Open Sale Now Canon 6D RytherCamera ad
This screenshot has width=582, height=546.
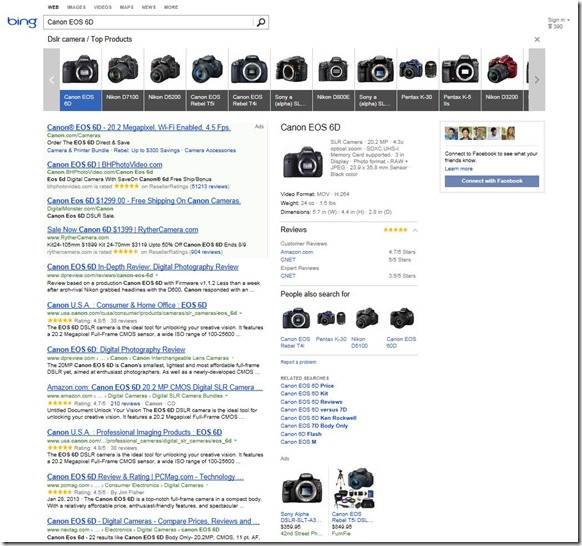pos(122,229)
